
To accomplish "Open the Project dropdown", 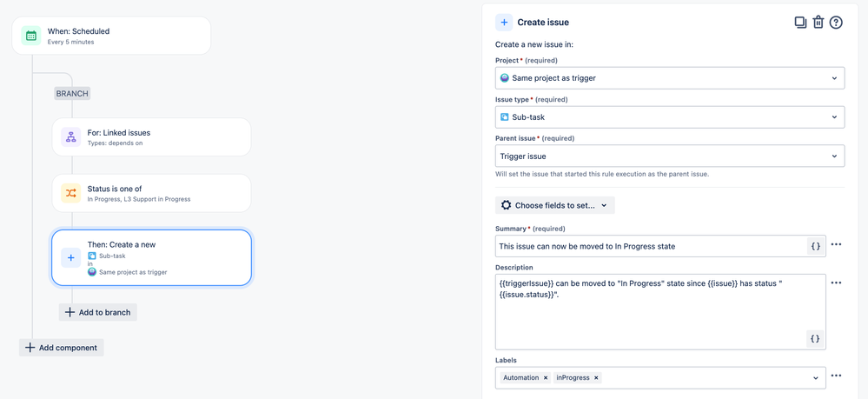I will (x=670, y=78).
